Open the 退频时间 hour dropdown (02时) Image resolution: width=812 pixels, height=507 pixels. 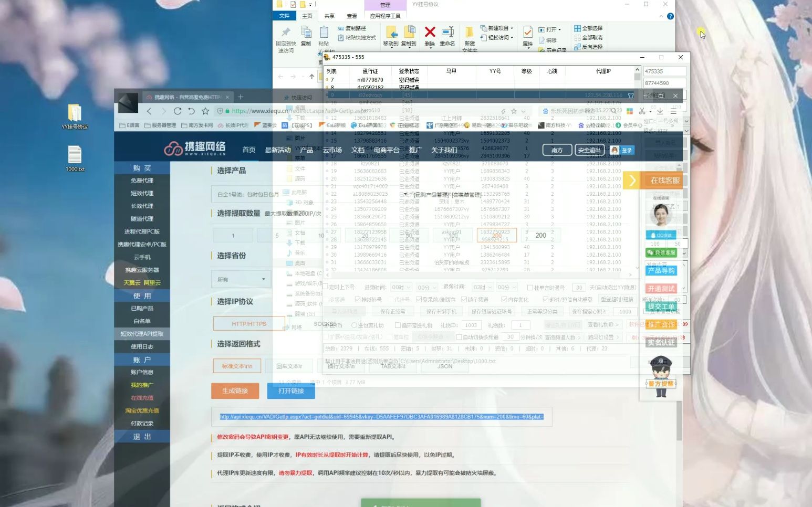(x=482, y=288)
